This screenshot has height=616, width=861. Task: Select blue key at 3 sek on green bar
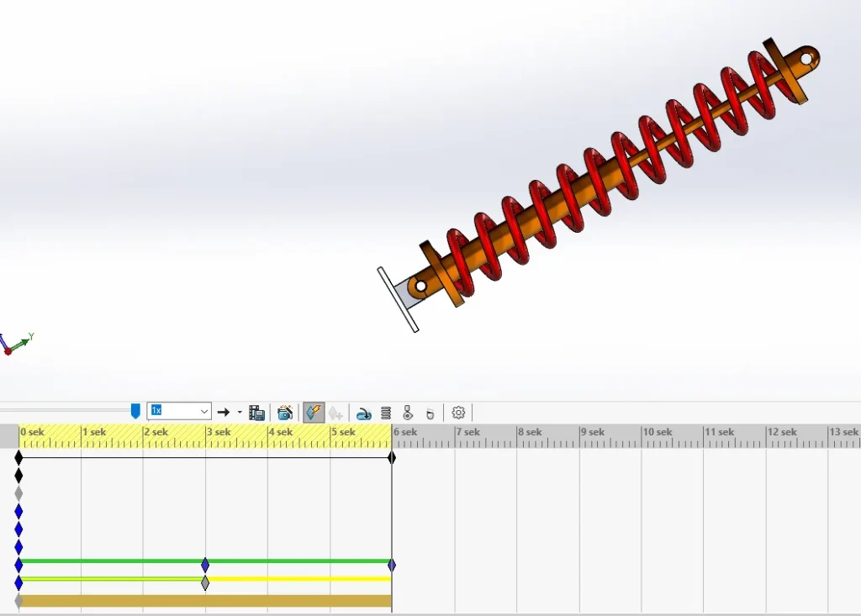(x=205, y=565)
